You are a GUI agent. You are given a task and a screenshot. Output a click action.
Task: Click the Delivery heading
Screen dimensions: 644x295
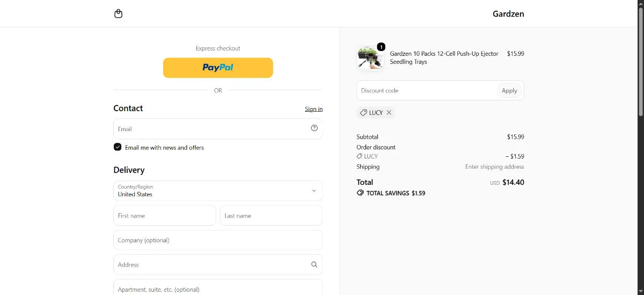[129, 170]
